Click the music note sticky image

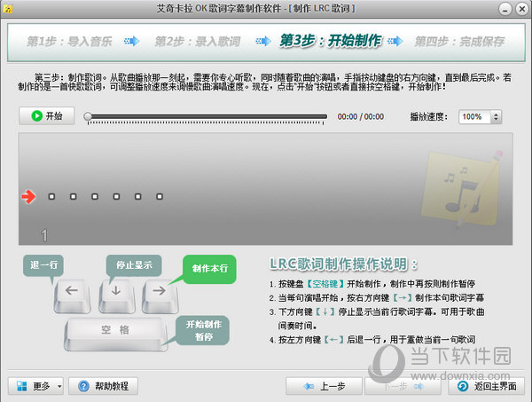[461, 189]
